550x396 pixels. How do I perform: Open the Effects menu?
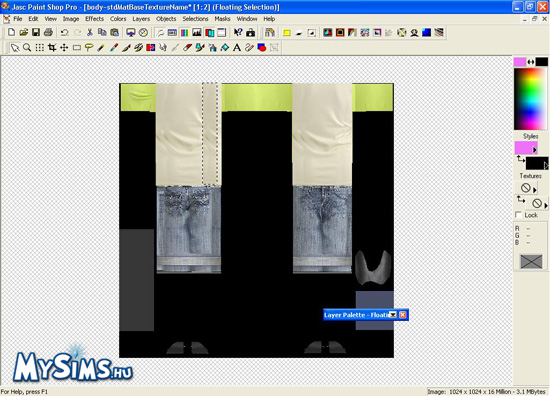tap(94, 19)
